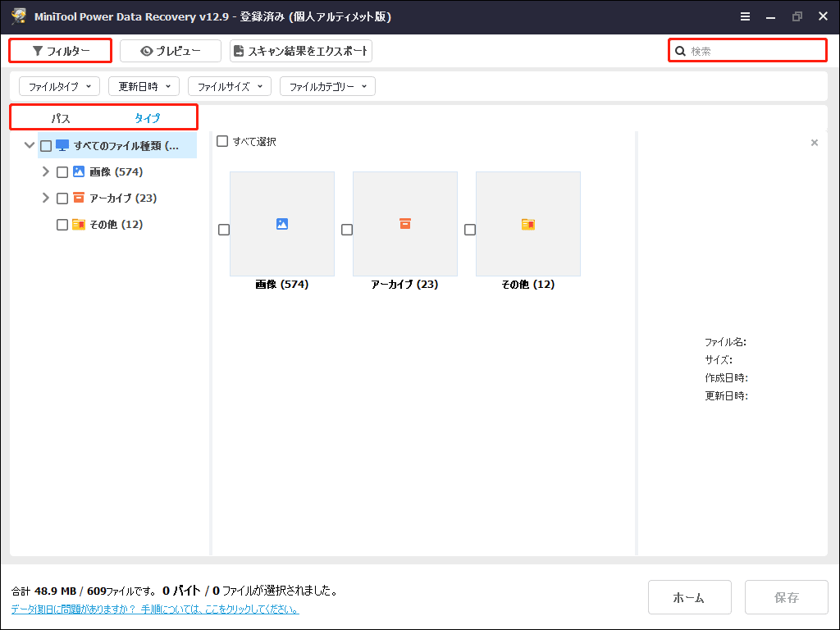Toggle the すべて選択 checkbox
Screen dimensions: 840x630
pyautogui.click(x=222, y=141)
